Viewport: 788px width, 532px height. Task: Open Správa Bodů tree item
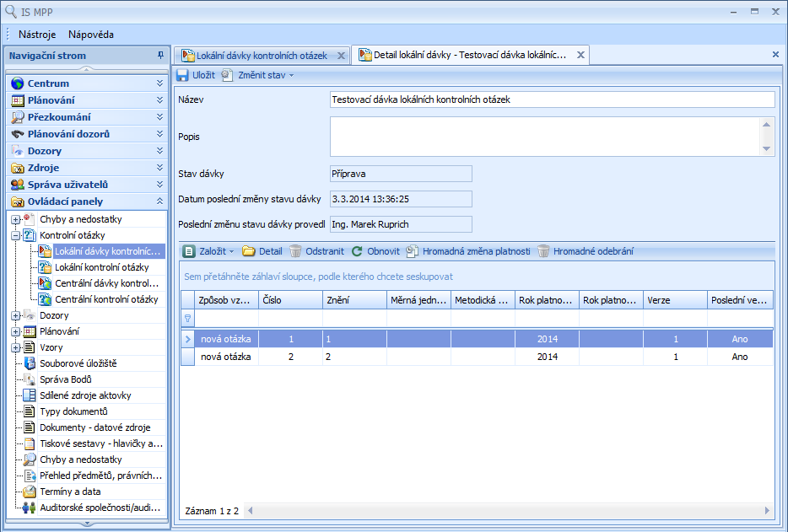coord(65,379)
